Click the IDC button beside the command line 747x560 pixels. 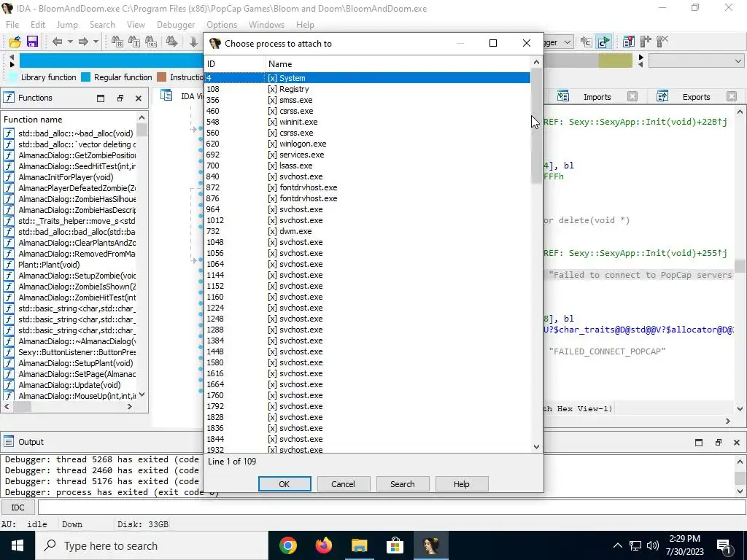18,507
